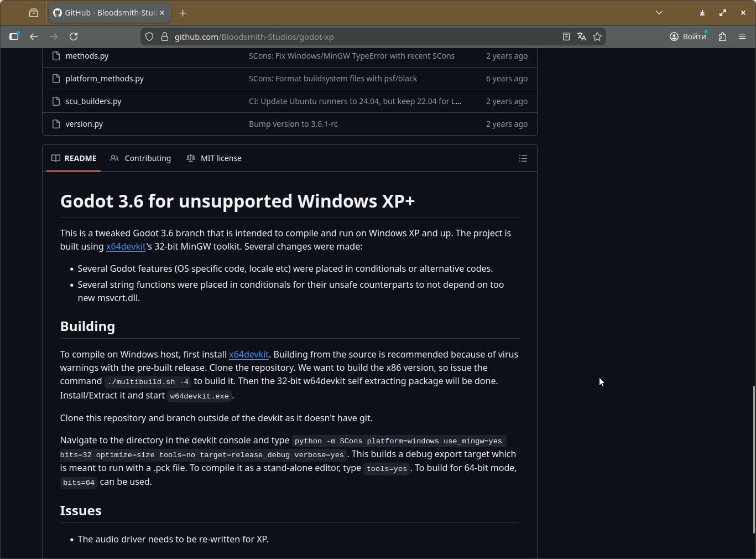This screenshot has height=559, width=756.
Task: Bookmark this page with the star
Action: click(597, 37)
